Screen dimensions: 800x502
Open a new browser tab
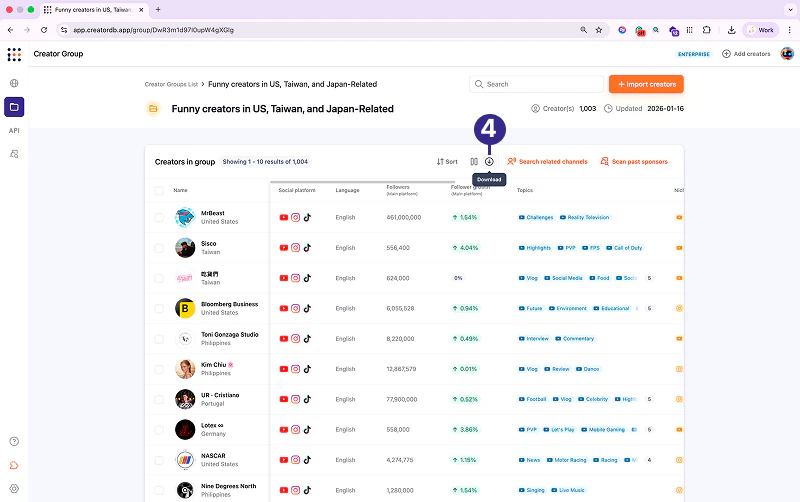158,9
